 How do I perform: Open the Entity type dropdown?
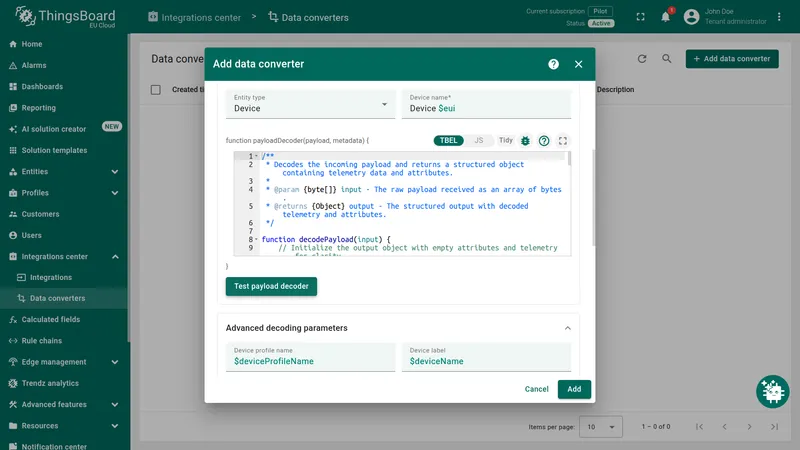310,104
